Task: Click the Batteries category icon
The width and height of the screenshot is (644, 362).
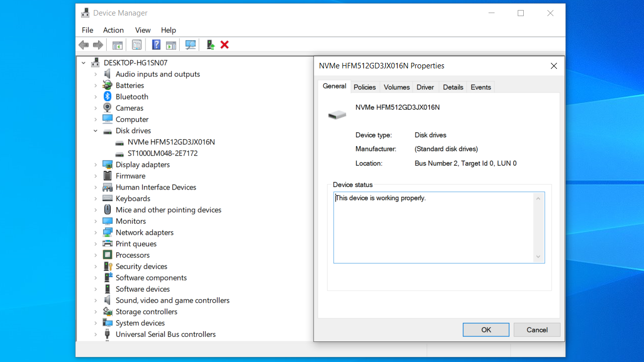Action: [x=107, y=85]
